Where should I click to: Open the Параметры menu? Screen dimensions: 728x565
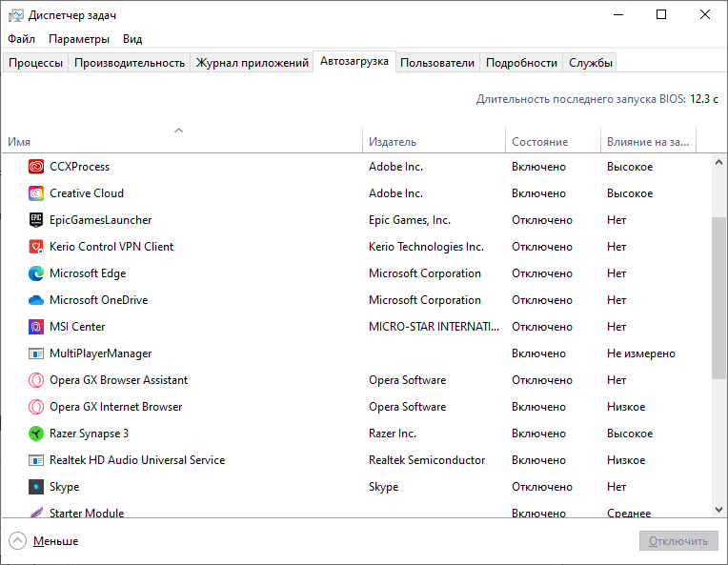(79, 39)
